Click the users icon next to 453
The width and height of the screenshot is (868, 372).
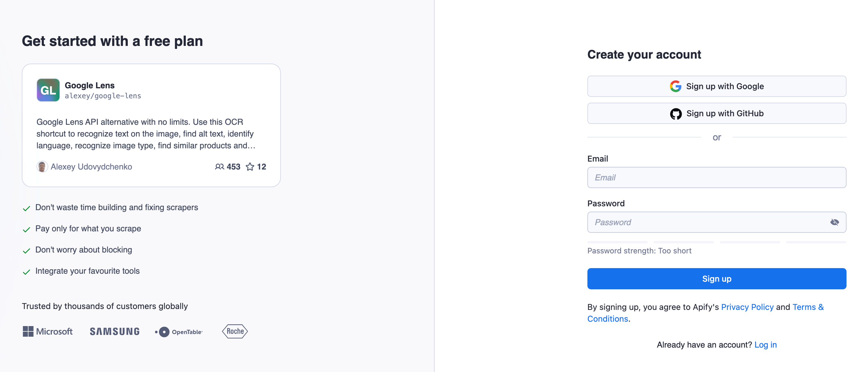[219, 167]
